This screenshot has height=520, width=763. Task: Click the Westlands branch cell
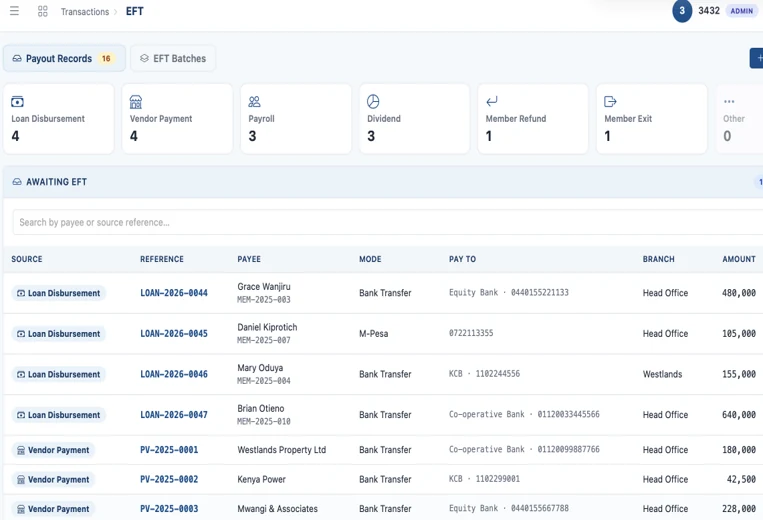[x=662, y=374]
